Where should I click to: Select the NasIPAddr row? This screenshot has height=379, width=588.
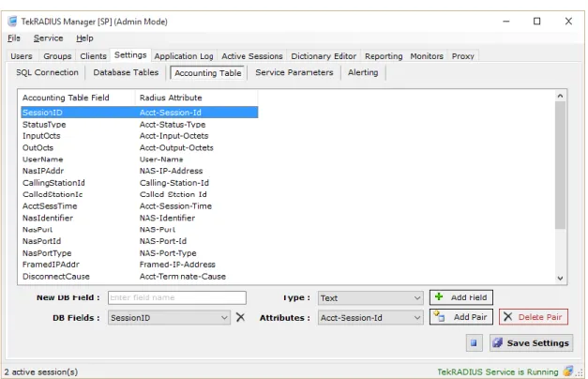[x=139, y=171]
